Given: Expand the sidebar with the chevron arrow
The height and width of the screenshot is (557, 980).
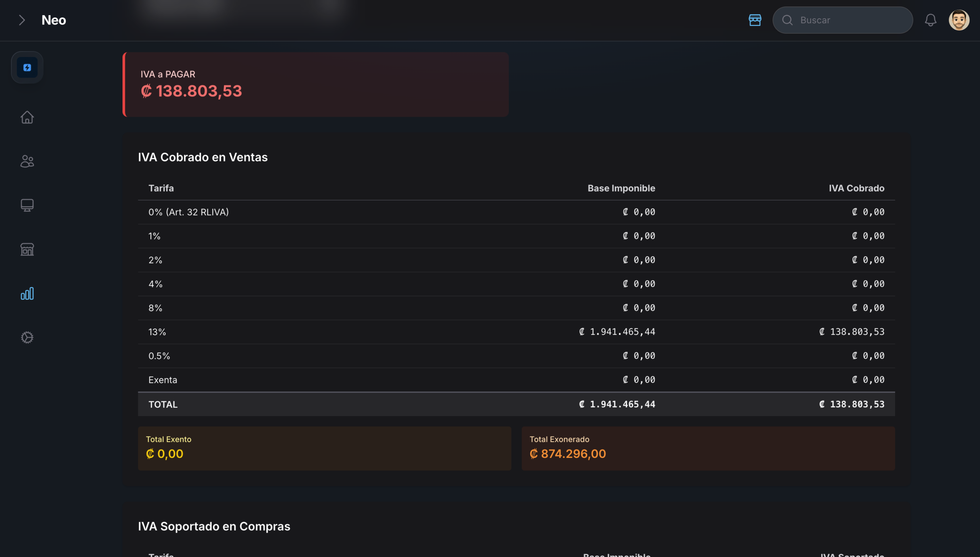Looking at the screenshot, I should pos(22,20).
